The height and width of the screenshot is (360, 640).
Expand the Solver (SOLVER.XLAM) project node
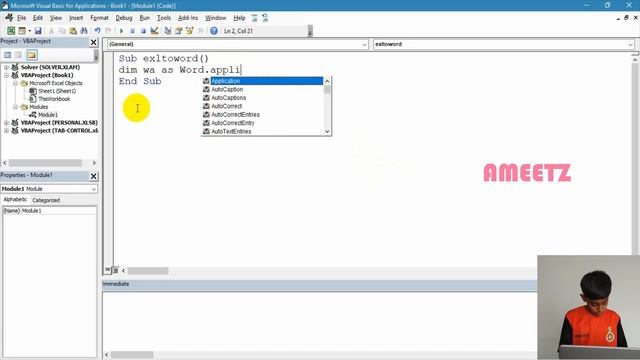coord(6,67)
